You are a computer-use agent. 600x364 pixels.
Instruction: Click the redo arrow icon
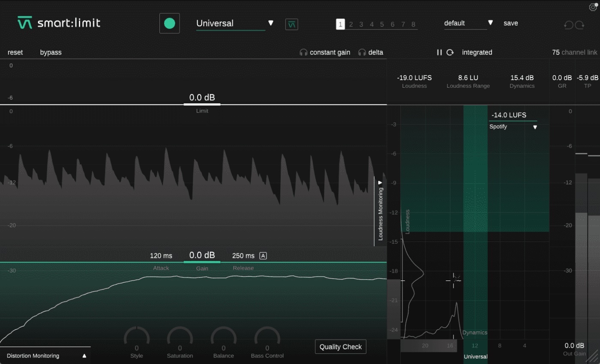pyautogui.click(x=580, y=25)
